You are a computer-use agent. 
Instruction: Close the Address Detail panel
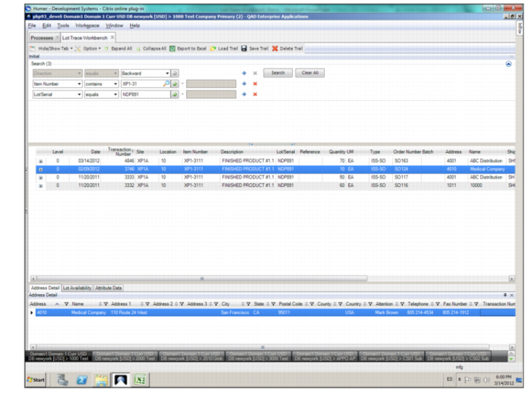511,295
